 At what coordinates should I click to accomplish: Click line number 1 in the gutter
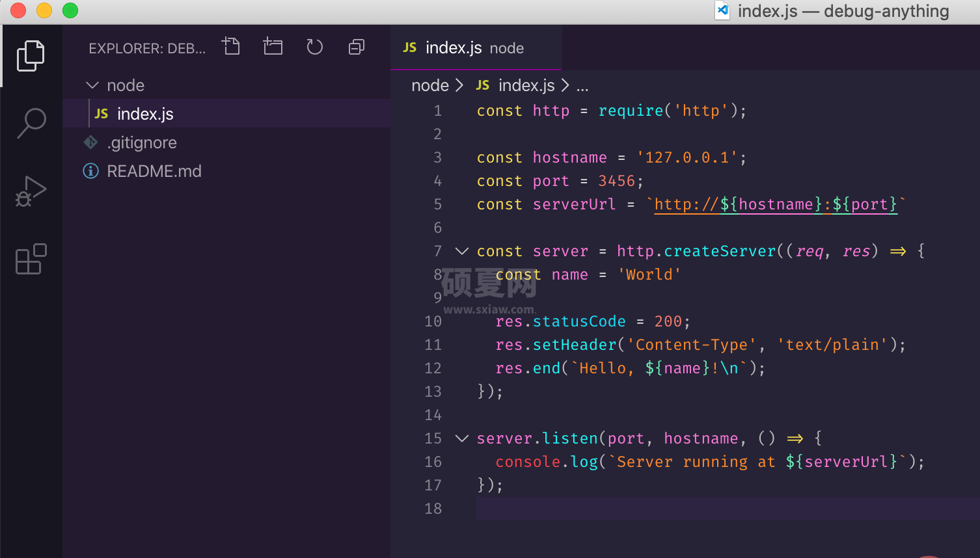pyautogui.click(x=438, y=111)
